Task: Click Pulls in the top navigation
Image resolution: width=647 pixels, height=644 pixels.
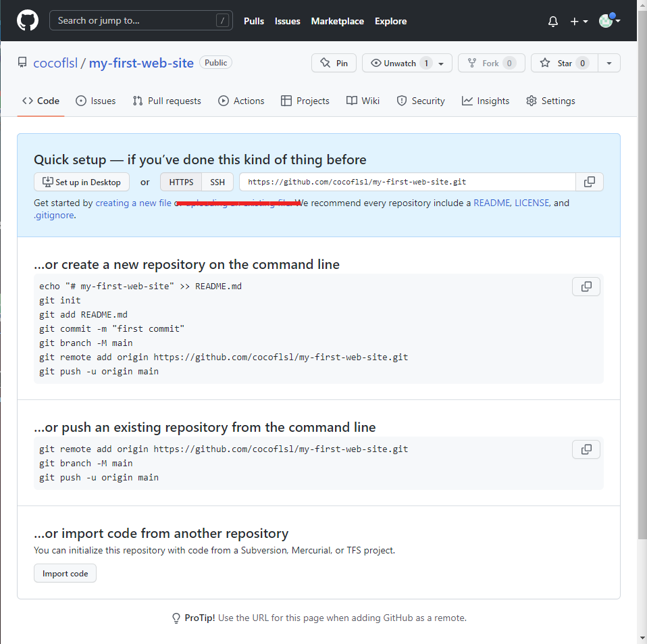Action: click(254, 21)
